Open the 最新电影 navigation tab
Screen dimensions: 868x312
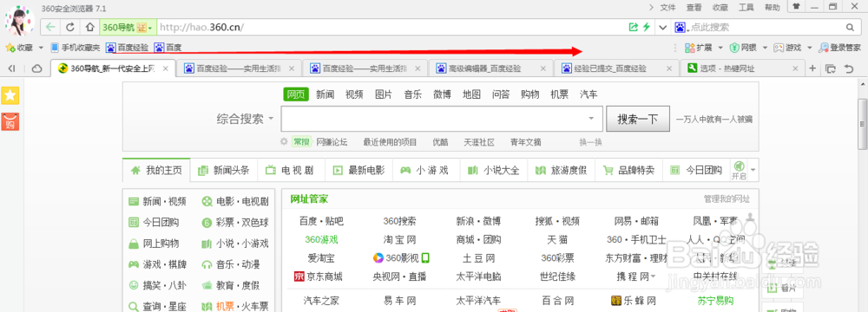[x=358, y=170]
